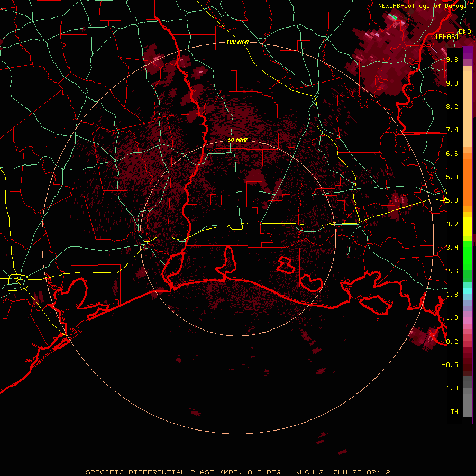Click the purple swatch atop the color bar
The width and height of the screenshot is (476, 476).
point(467,53)
